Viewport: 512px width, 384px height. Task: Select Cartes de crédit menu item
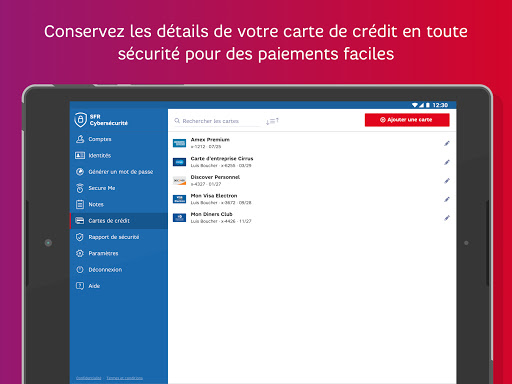coord(119,221)
